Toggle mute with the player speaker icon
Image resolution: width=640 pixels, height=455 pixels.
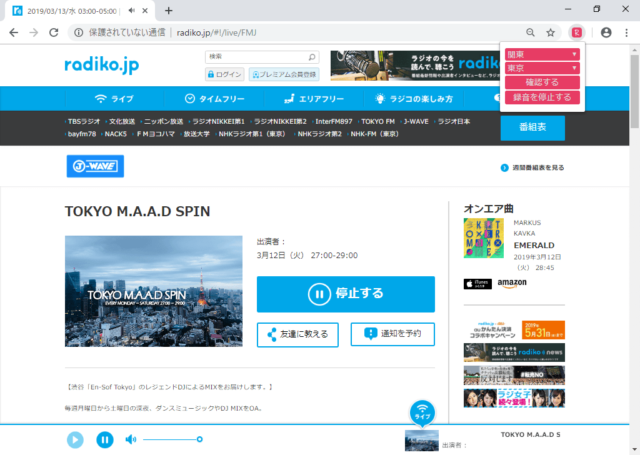click(131, 439)
